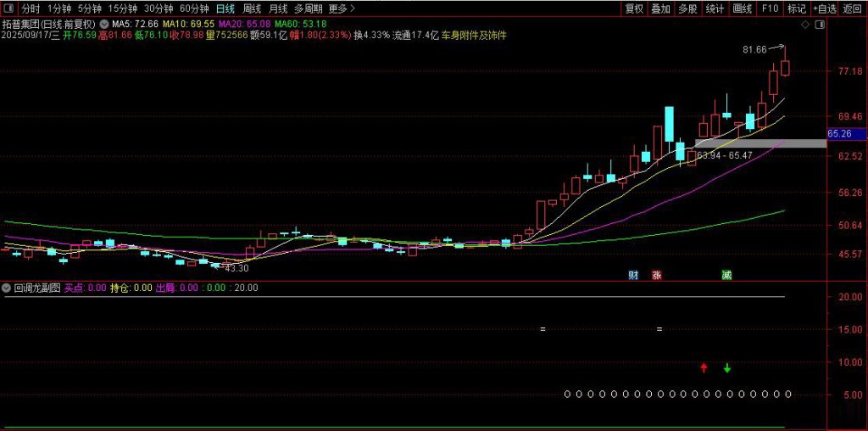Add stock with +自选 button
Image resolution: width=868 pixels, height=431 pixels.
pyautogui.click(x=823, y=9)
